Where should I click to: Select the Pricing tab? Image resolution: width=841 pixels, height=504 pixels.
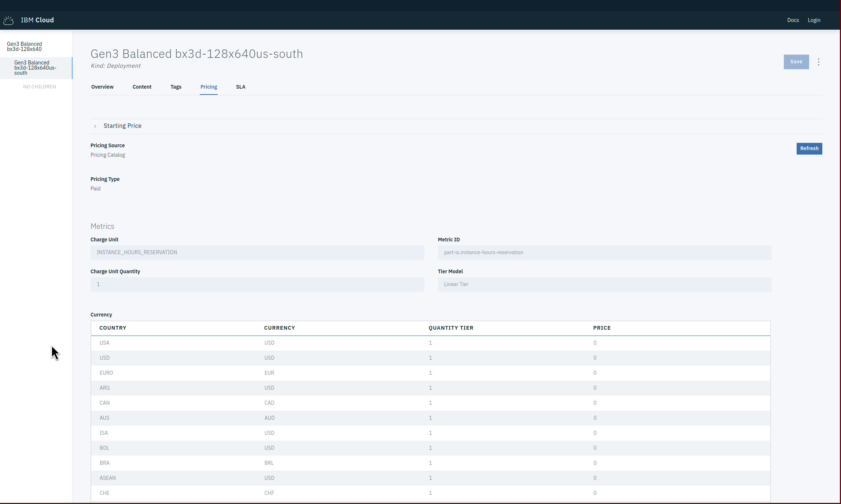[209, 87]
